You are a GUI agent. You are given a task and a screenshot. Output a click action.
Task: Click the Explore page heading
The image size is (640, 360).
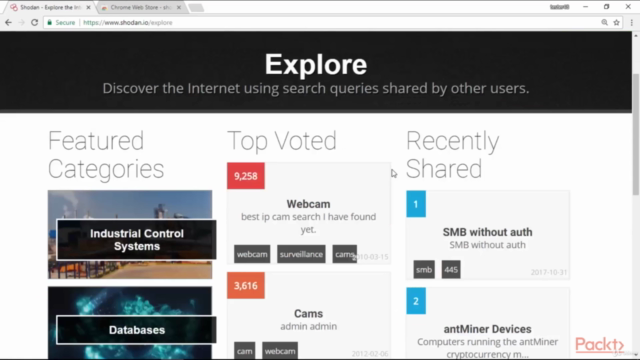tap(316, 64)
